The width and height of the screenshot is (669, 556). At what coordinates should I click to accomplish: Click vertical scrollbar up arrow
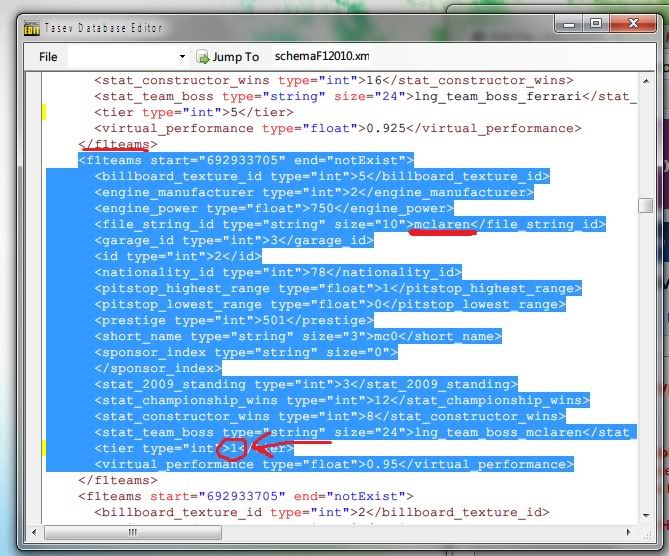(646, 81)
